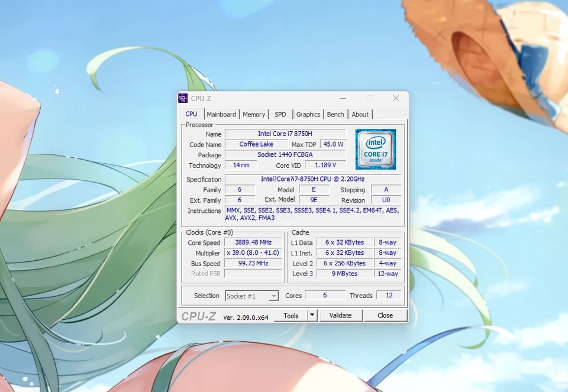Click the Max TDP value of 45.0 W
This screenshot has width=568, height=392.
click(333, 144)
